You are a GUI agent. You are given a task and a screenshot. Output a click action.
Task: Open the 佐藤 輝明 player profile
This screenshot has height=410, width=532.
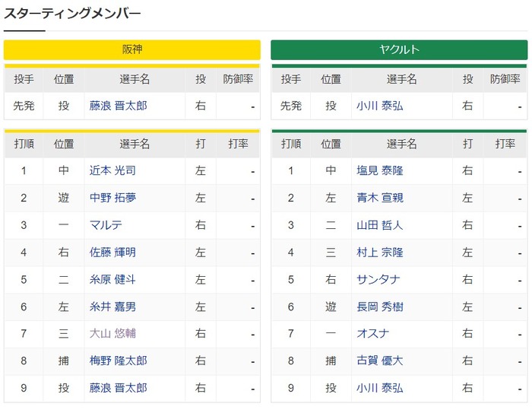[112, 252]
